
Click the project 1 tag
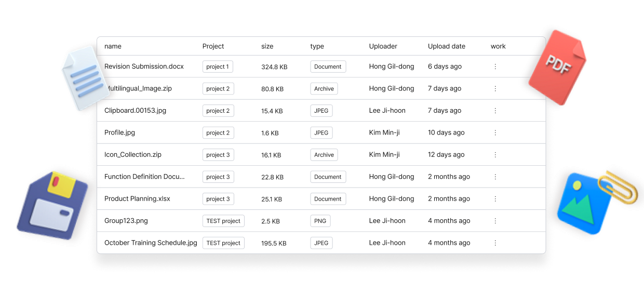pyautogui.click(x=218, y=67)
